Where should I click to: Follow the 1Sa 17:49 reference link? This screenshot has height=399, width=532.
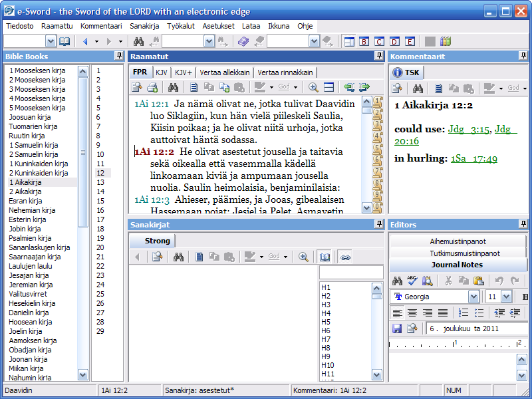[474, 158]
